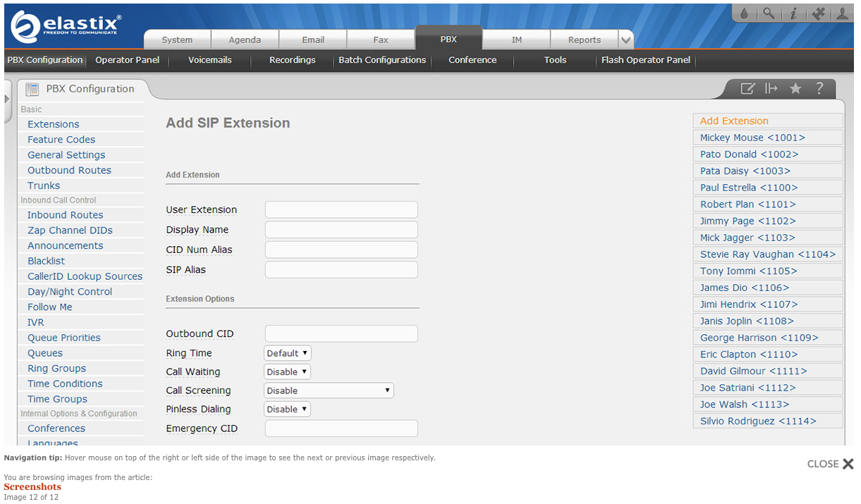
Task: Click the User Extension field
Action: 341,209
